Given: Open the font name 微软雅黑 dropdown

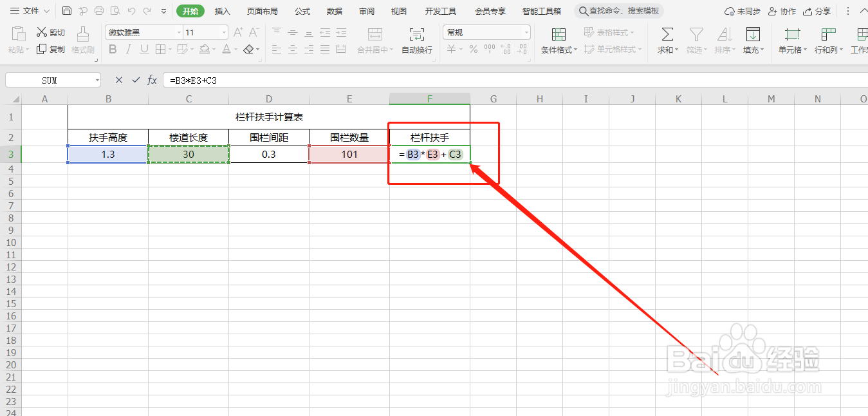Looking at the screenshot, I should (x=179, y=32).
